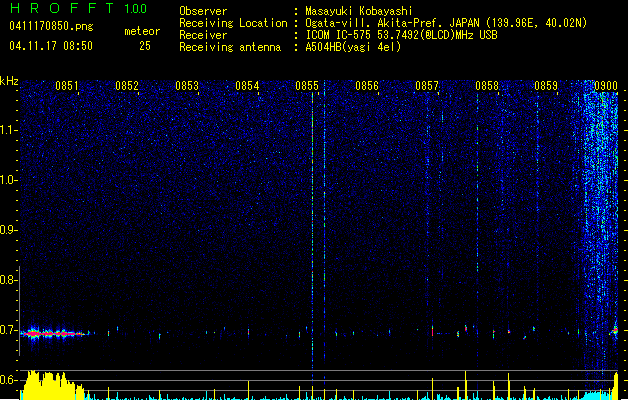The width and height of the screenshot is (629, 400).
Task: Click the HROFFT 1.0.0 title text
Action: pyautogui.click(x=78, y=8)
